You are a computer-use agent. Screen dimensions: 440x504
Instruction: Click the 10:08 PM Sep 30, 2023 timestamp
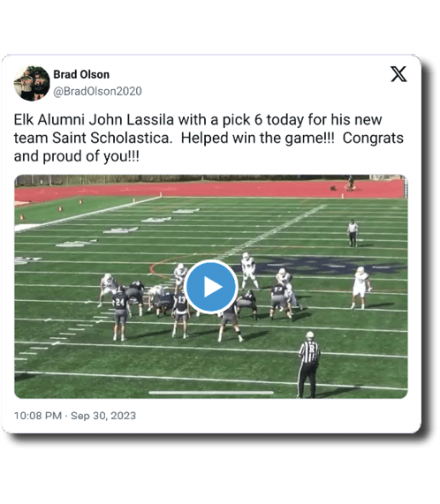tap(75, 416)
